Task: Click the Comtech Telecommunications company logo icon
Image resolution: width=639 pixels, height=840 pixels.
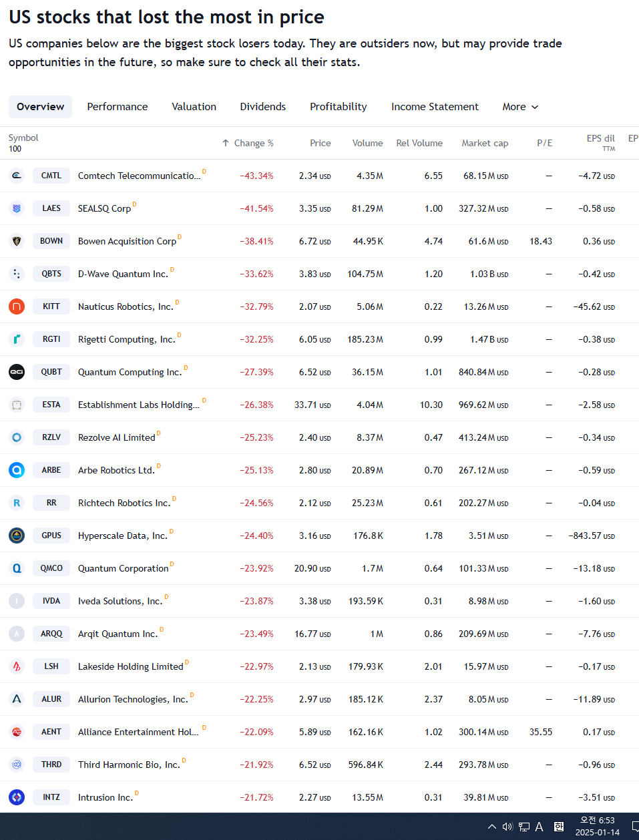Action: click(17, 176)
